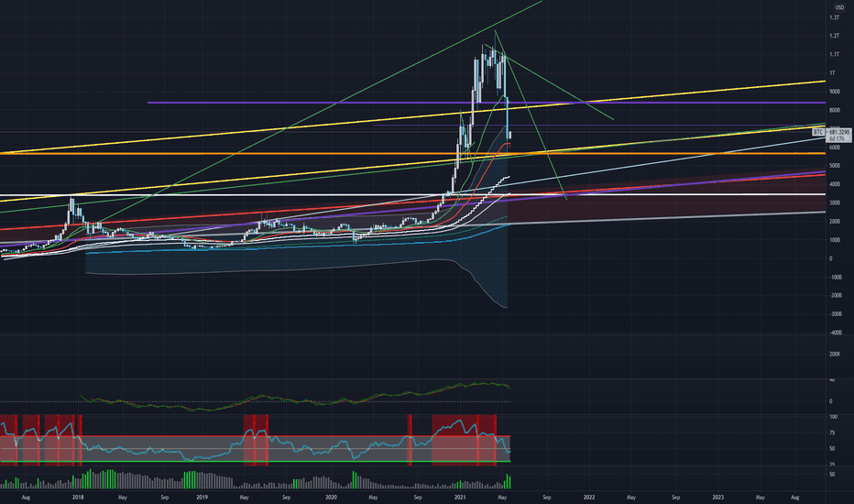The height and width of the screenshot is (504, 854).
Task: Click the 2023 label on time axis
Action: [x=718, y=498]
